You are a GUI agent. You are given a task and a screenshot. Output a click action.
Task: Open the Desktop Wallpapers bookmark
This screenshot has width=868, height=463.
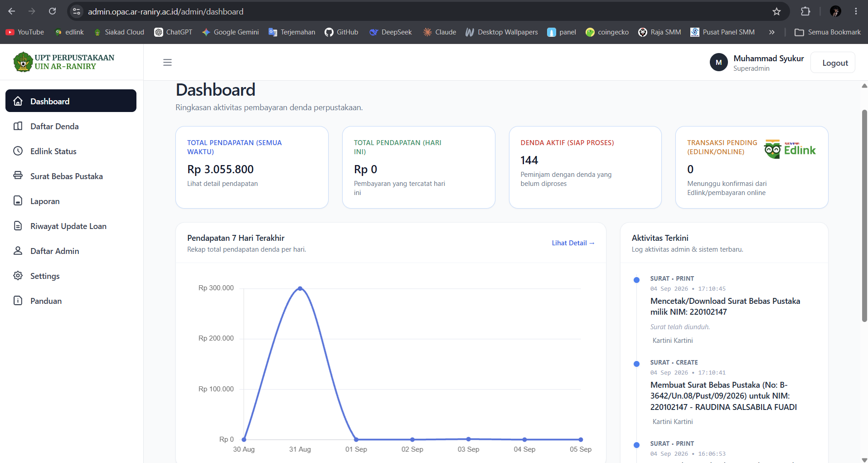[501, 32]
